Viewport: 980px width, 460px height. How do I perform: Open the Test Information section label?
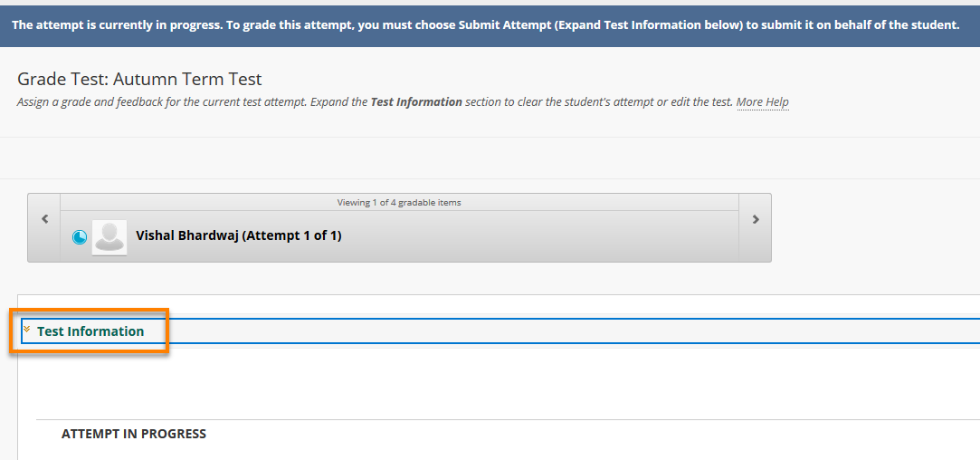pyautogui.click(x=90, y=331)
